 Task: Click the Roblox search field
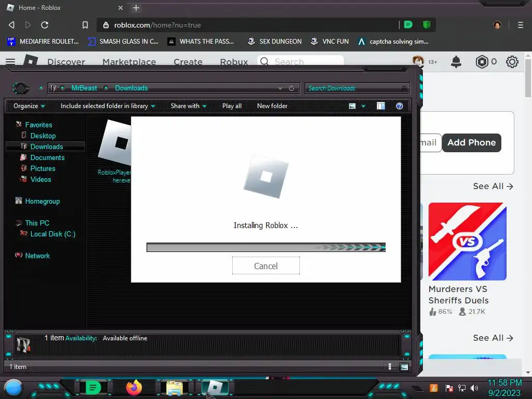[x=301, y=61]
